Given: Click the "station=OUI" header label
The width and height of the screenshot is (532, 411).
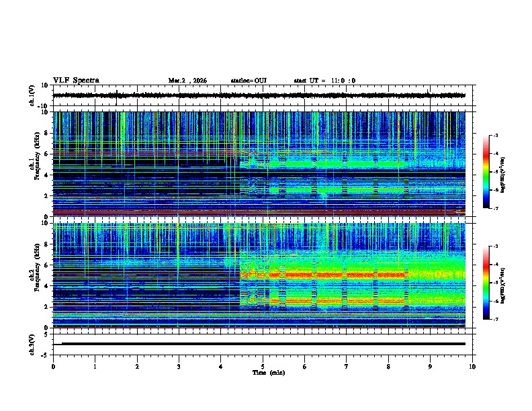Looking at the screenshot, I should (x=249, y=81).
